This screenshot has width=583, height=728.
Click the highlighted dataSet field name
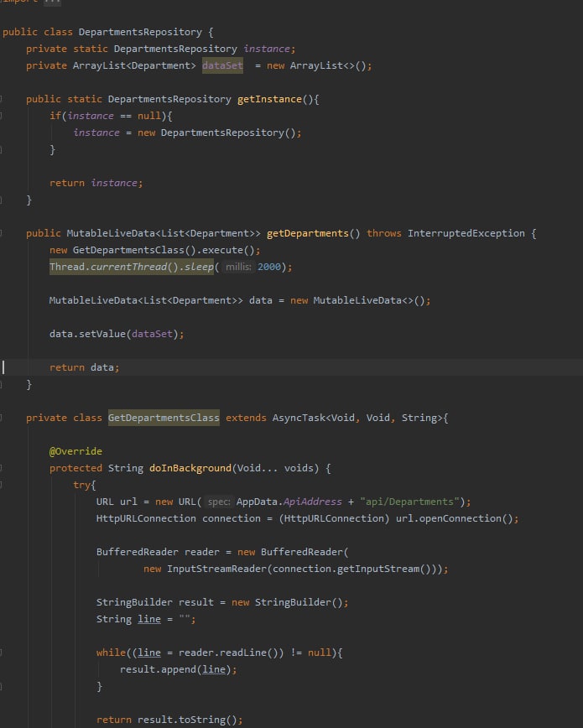click(222, 65)
